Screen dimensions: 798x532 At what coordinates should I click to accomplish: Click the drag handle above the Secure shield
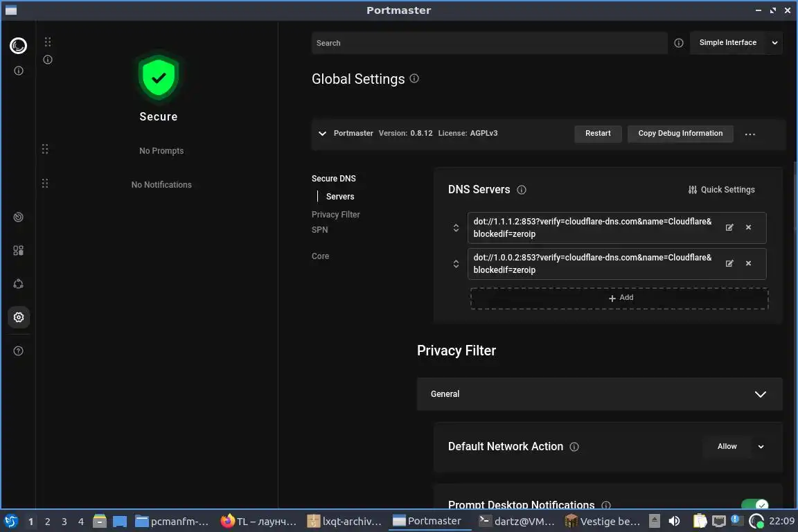click(x=48, y=42)
